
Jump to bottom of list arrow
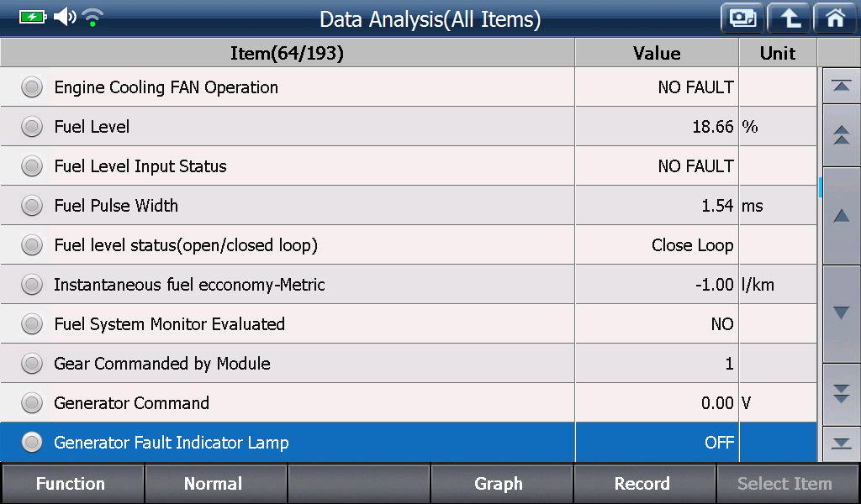point(841,444)
